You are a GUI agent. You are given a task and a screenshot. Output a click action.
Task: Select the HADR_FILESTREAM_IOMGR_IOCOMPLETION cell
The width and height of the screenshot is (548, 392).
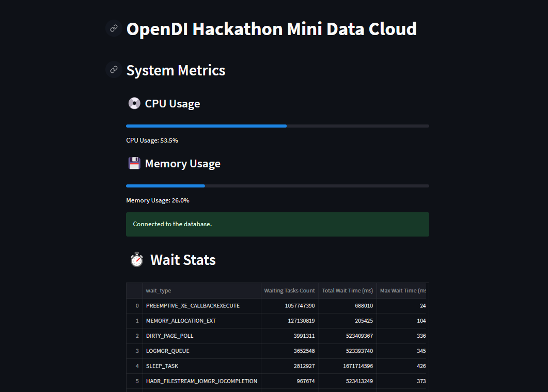coord(201,381)
